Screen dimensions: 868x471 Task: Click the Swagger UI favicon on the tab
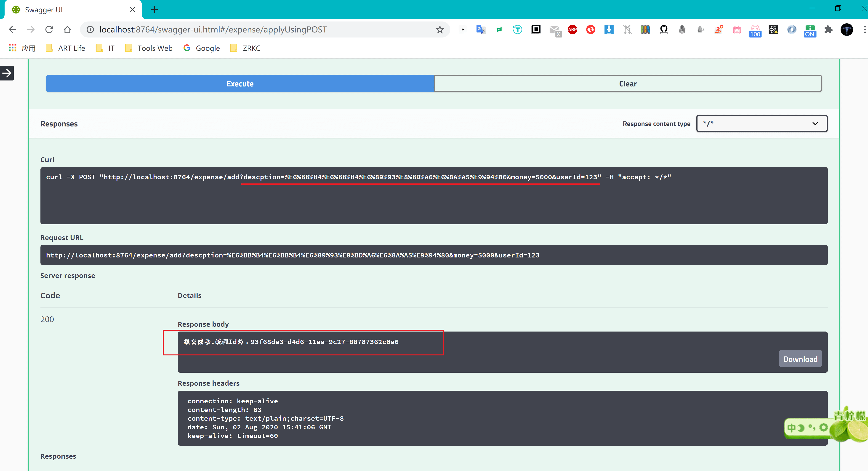point(16,9)
